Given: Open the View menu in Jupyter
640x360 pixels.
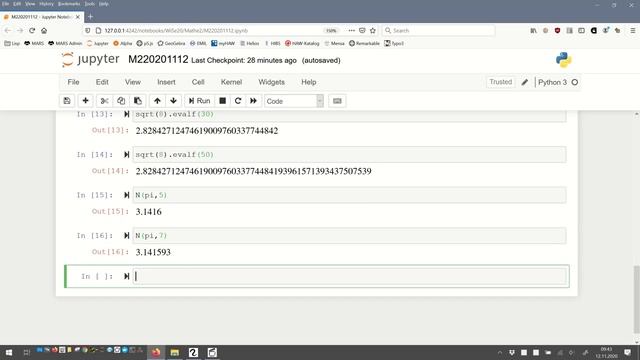Looking at the screenshot, I should pyautogui.click(x=133, y=82).
